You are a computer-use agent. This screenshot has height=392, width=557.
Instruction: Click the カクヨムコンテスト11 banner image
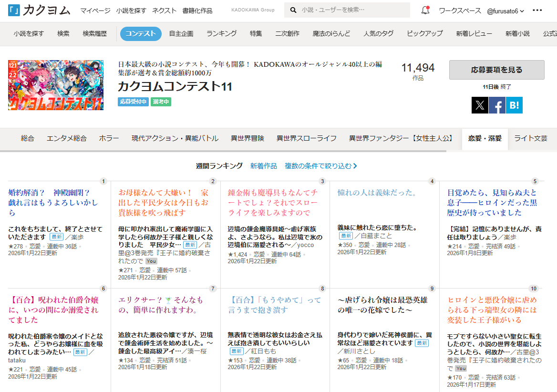[x=56, y=85]
